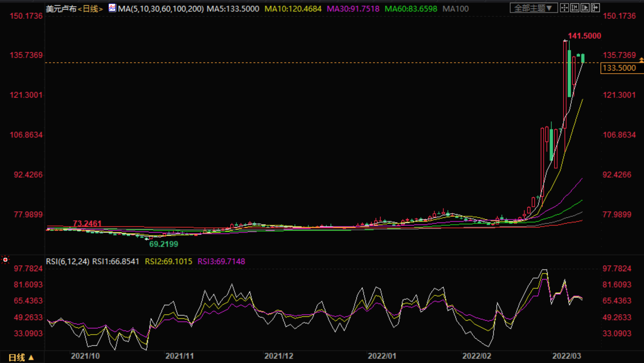Click the MA(5,10,30,60,100,200) indicator label

(161, 9)
